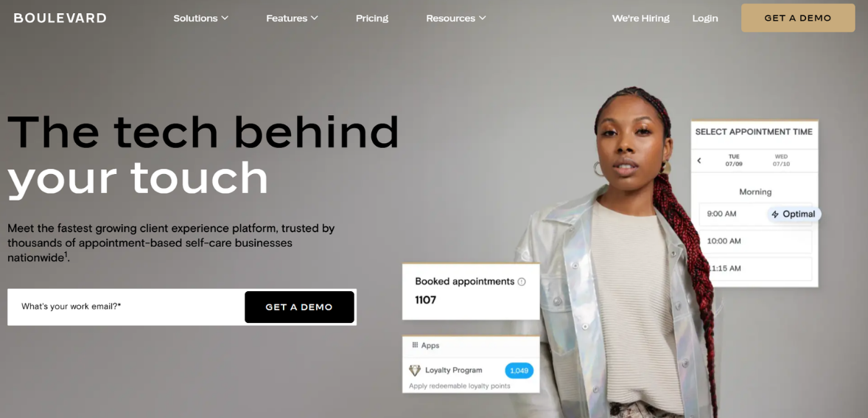
Task: Click the lightning bolt Optimal badge
Action: pos(794,215)
